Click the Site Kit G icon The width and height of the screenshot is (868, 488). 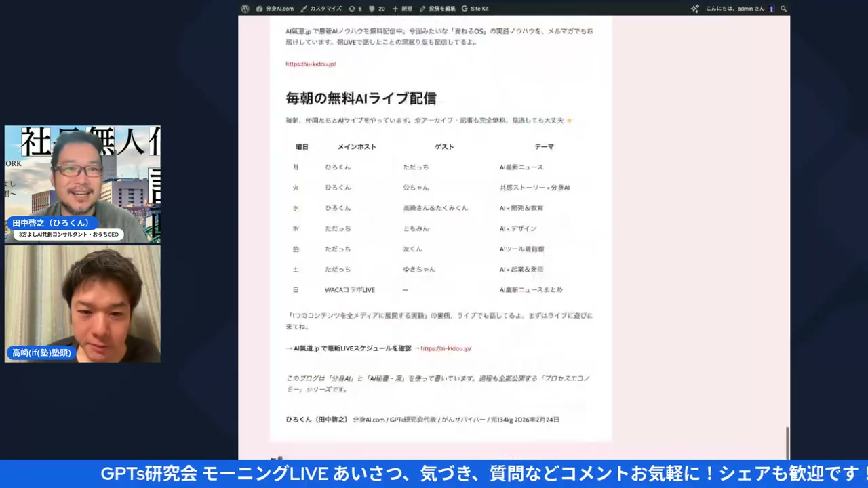click(x=465, y=8)
